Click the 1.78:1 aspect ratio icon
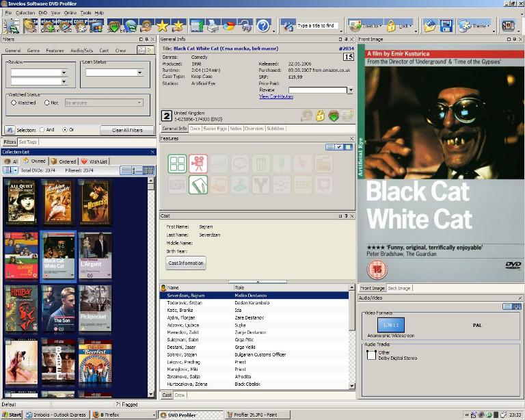The image size is (525, 420). point(391,325)
